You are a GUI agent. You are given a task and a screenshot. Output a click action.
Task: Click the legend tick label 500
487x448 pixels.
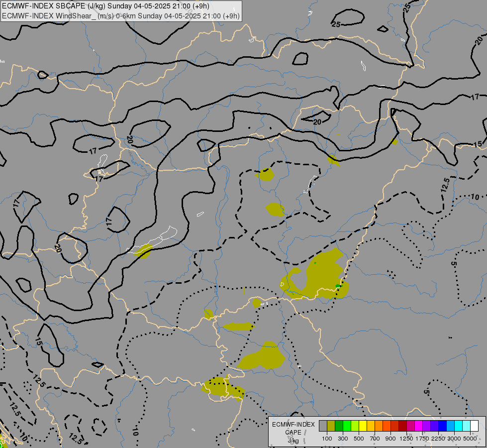pyautogui.click(x=359, y=439)
